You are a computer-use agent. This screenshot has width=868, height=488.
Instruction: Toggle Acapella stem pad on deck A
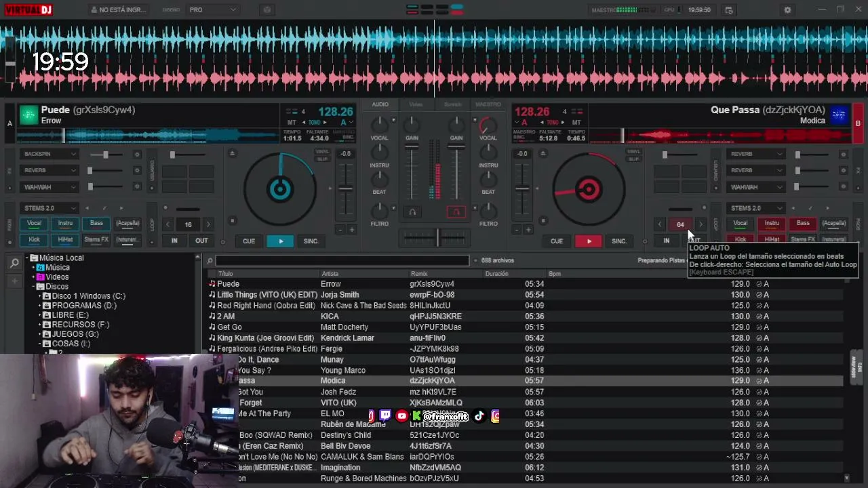(127, 223)
